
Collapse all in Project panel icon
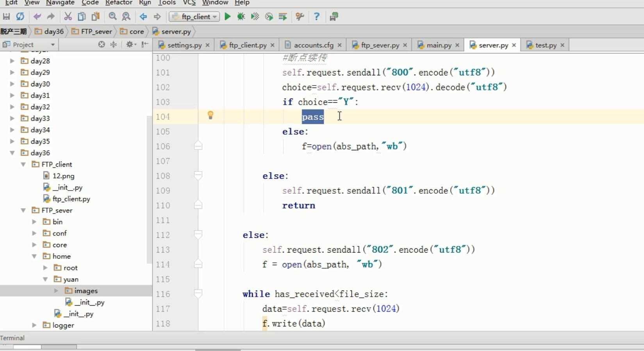tap(113, 45)
